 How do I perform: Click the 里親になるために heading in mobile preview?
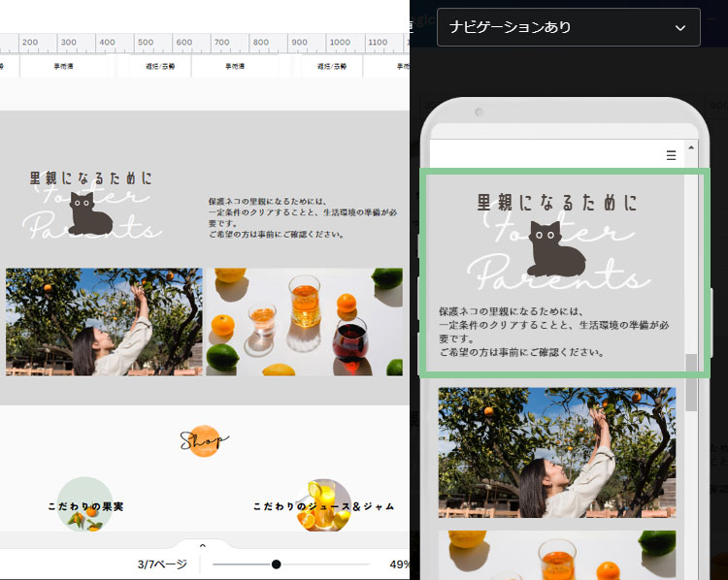pyautogui.click(x=557, y=203)
